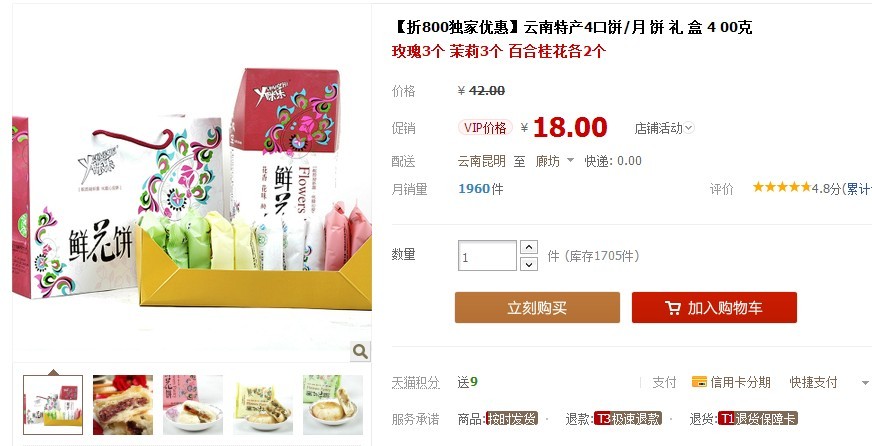Increase quantity with the up arrow
872x446 pixels.
(528, 247)
